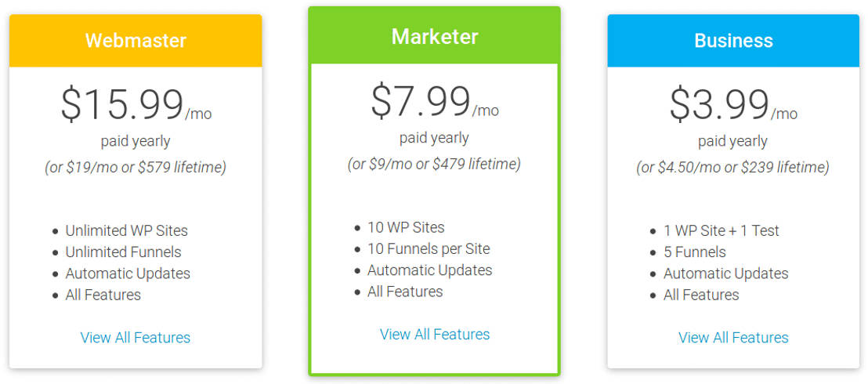Open View All Features under Business
Viewport: 868px width, 384px height.
tap(733, 338)
